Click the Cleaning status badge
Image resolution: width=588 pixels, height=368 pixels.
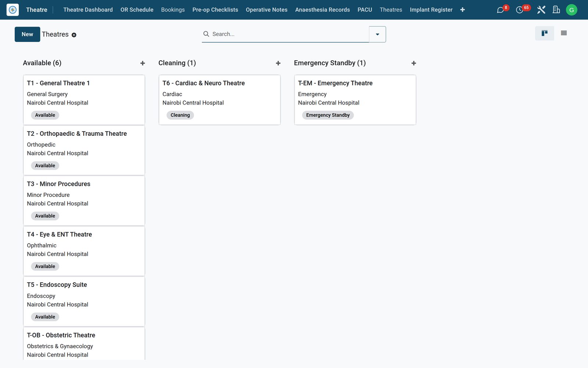180,115
